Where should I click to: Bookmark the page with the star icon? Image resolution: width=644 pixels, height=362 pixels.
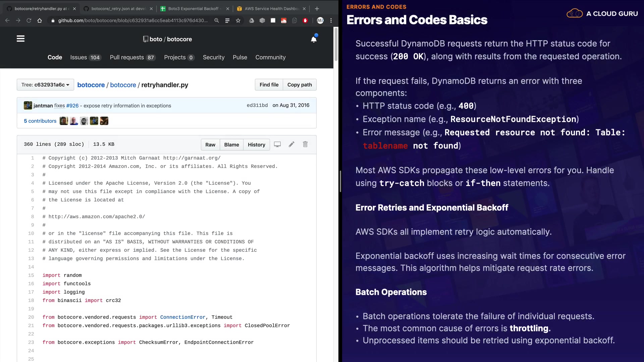coord(238,20)
